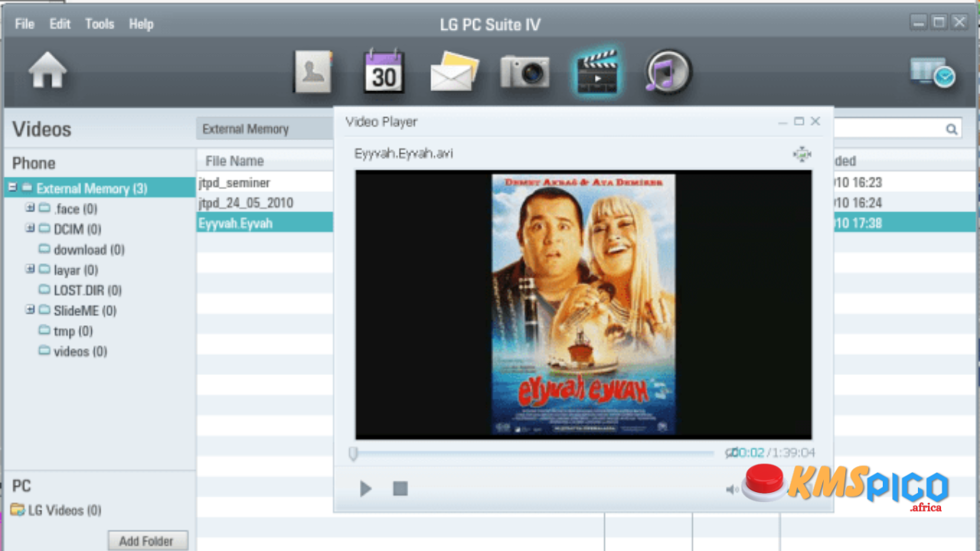The width and height of the screenshot is (980, 551).
Task: Select the DCIM (0) folder
Action: [x=77, y=229]
